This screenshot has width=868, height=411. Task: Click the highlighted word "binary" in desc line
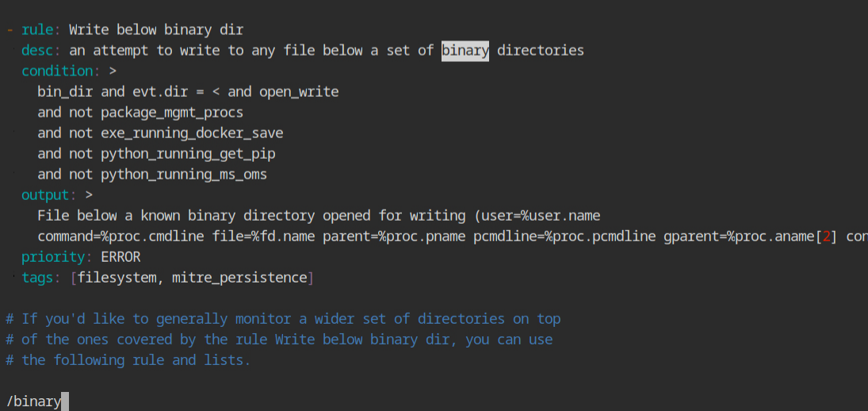click(465, 51)
